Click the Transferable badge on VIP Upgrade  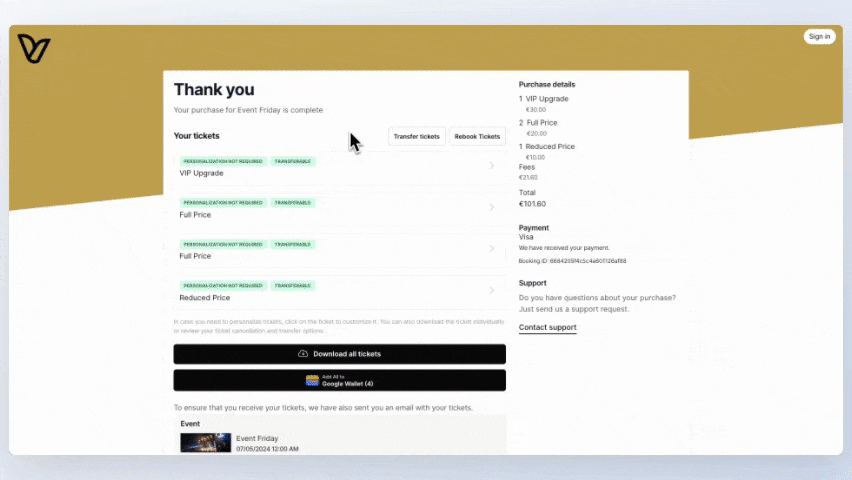coord(292,161)
